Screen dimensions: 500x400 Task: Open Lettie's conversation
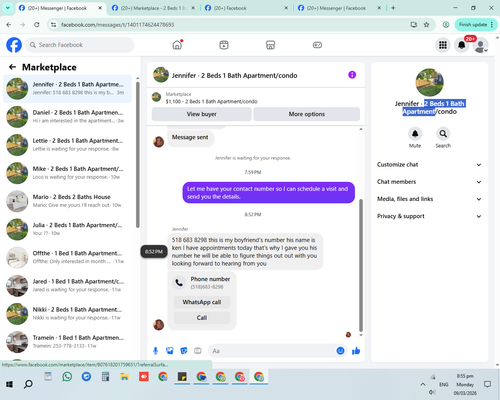coord(67,145)
